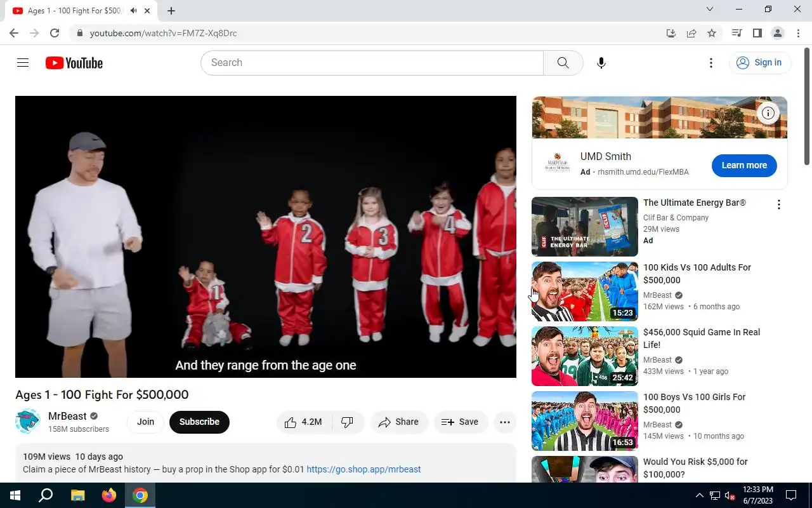Mute the tab audio speaker icon
Screen dimensions: 812x508
coord(133,11)
